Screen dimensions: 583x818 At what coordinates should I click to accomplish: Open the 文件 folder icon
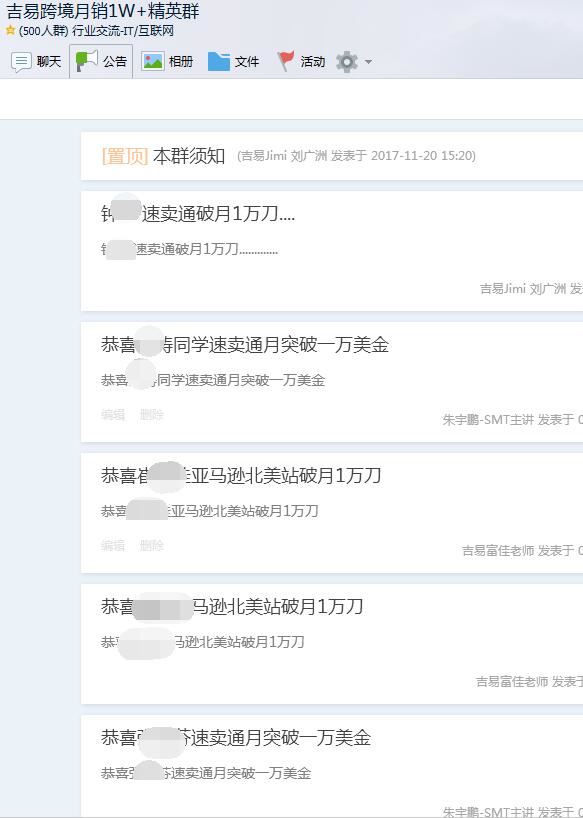tap(218, 62)
